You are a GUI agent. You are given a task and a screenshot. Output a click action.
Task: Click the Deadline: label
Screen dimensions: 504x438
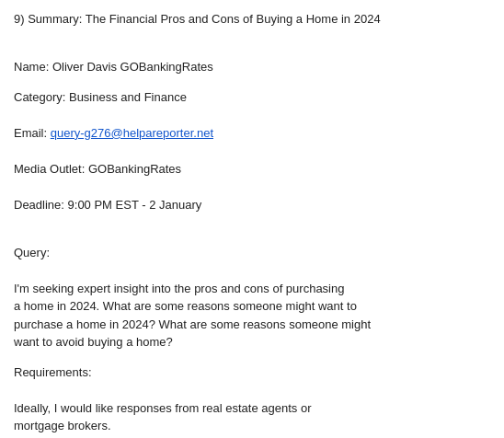pyautogui.click(x=39, y=205)
